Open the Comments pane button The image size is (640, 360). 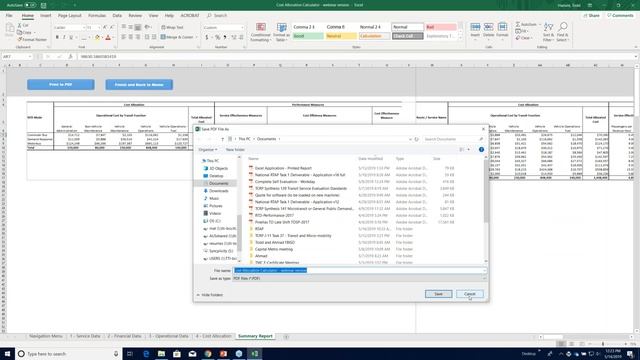[x=620, y=16]
